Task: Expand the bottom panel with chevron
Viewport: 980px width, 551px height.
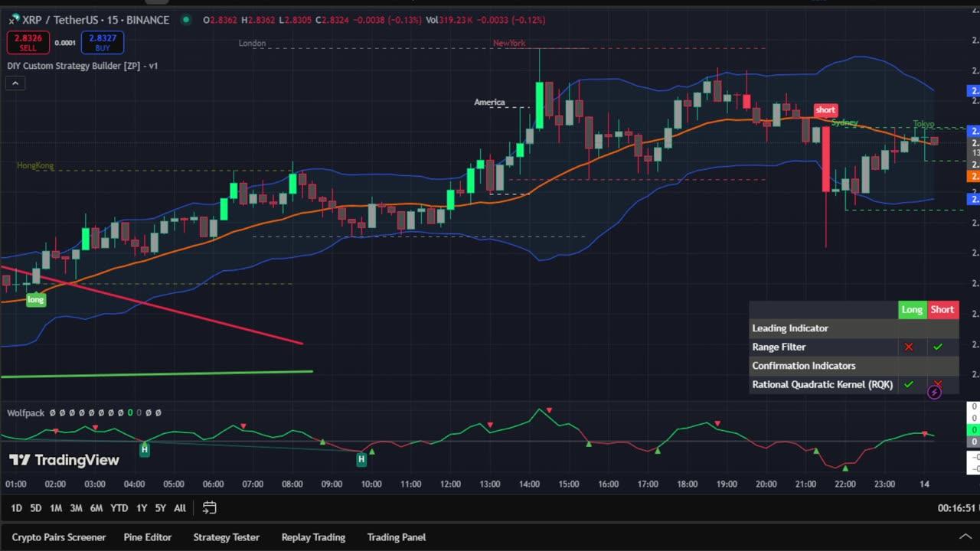Action: [x=965, y=537]
